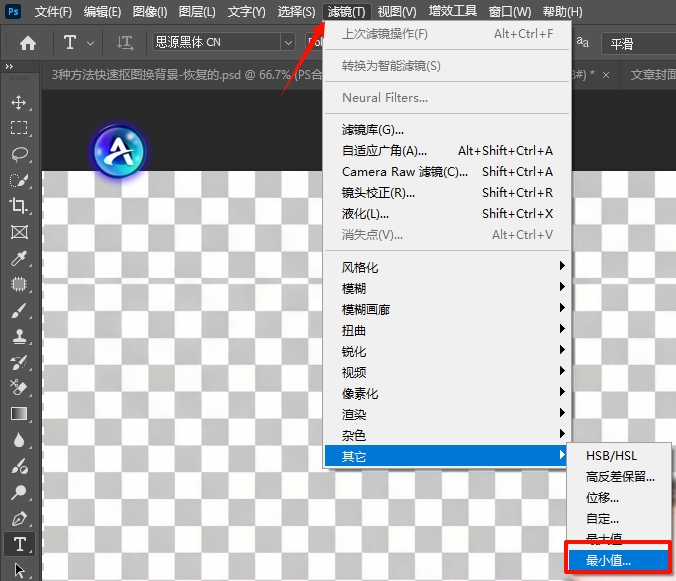Select the Blur tool

point(19,440)
